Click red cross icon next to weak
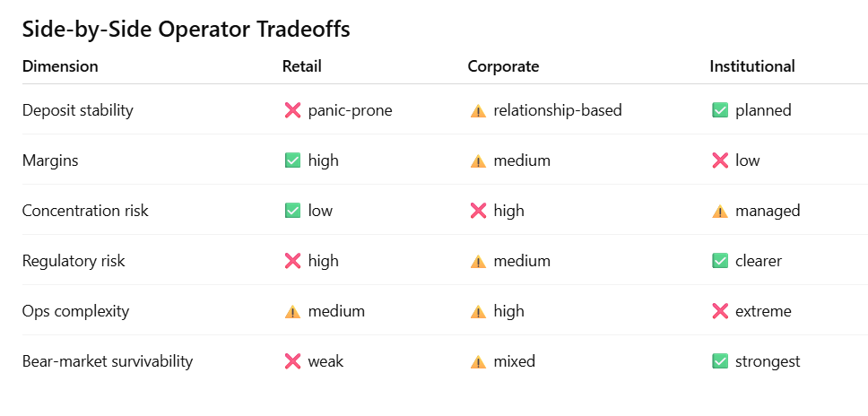 pyautogui.click(x=292, y=361)
